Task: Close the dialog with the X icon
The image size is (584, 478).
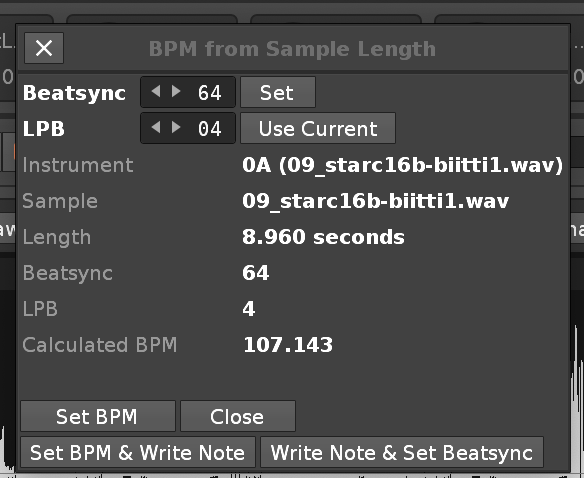Action: [44, 48]
